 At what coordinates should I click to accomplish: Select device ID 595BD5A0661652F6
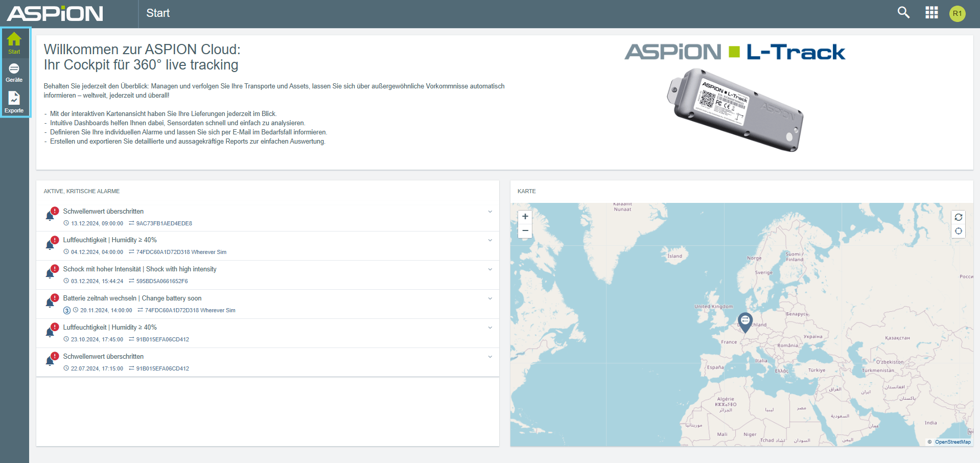162,281
